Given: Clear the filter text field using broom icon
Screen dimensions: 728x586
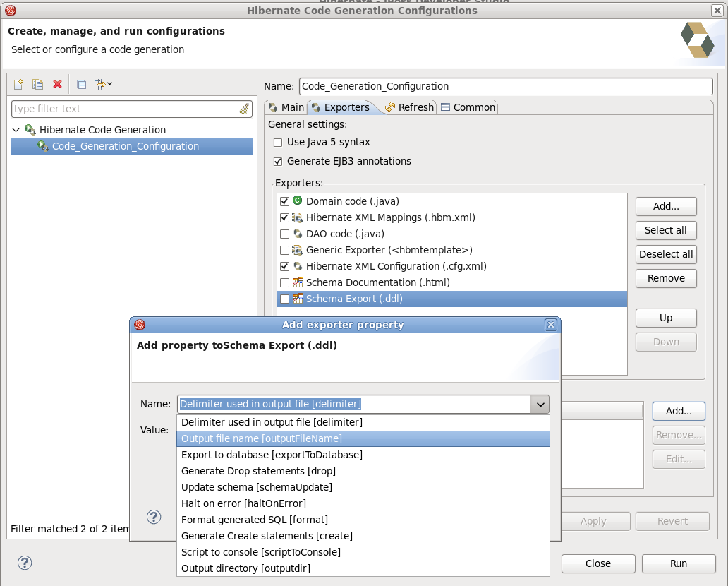Looking at the screenshot, I should coord(245,109).
